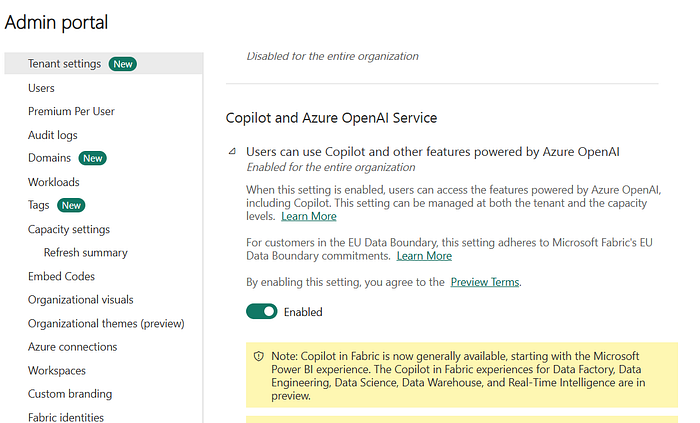700x423 pixels.
Task: Click the New badge beside Tenant settings
Action: [123, 64]
